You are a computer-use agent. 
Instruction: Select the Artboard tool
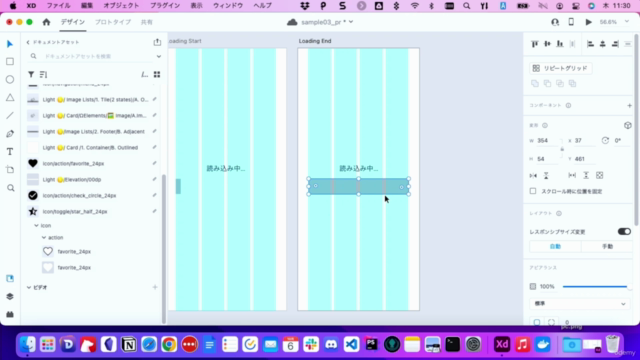[x=10, y=170]
